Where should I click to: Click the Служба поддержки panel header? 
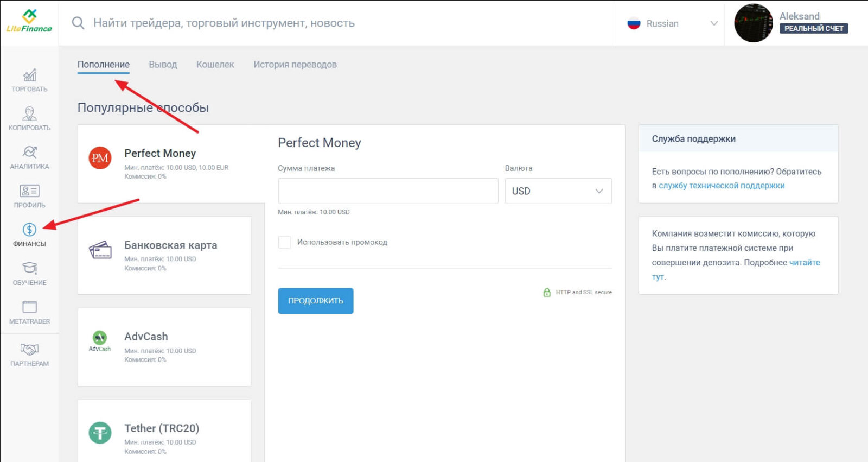point(738,138)
